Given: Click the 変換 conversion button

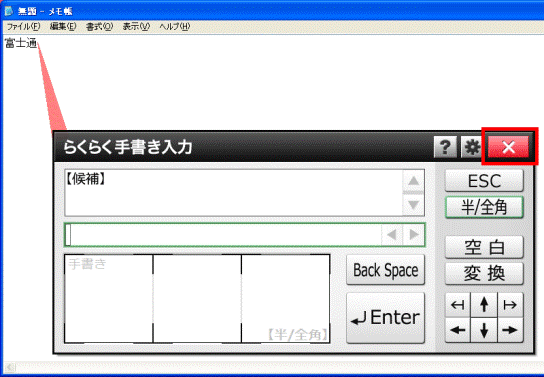Looking at the screenshot, I should pos(484,273).
